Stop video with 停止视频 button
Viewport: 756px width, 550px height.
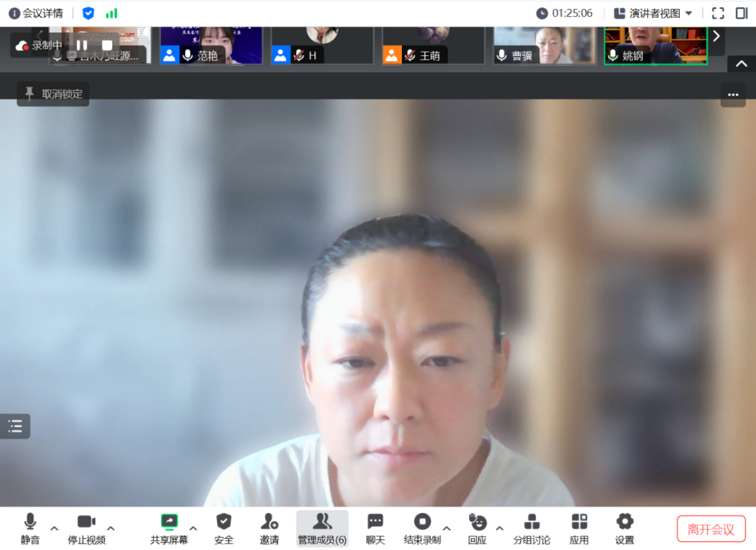(x=86, y=528)
